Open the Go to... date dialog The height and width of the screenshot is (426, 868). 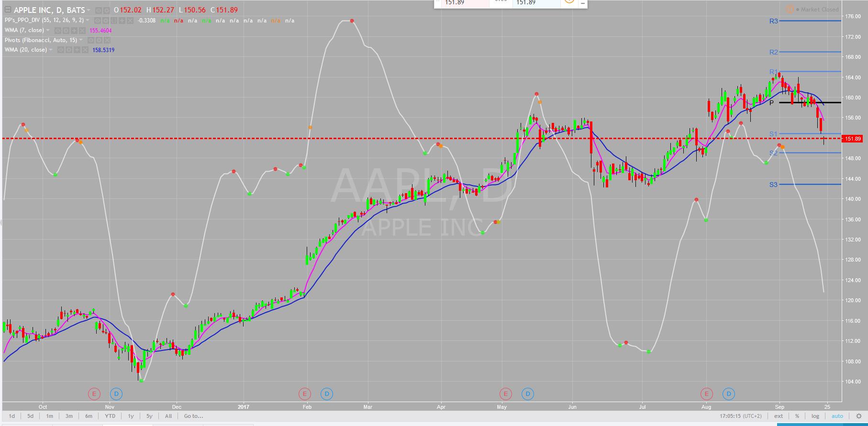click(x=193, y=416)
